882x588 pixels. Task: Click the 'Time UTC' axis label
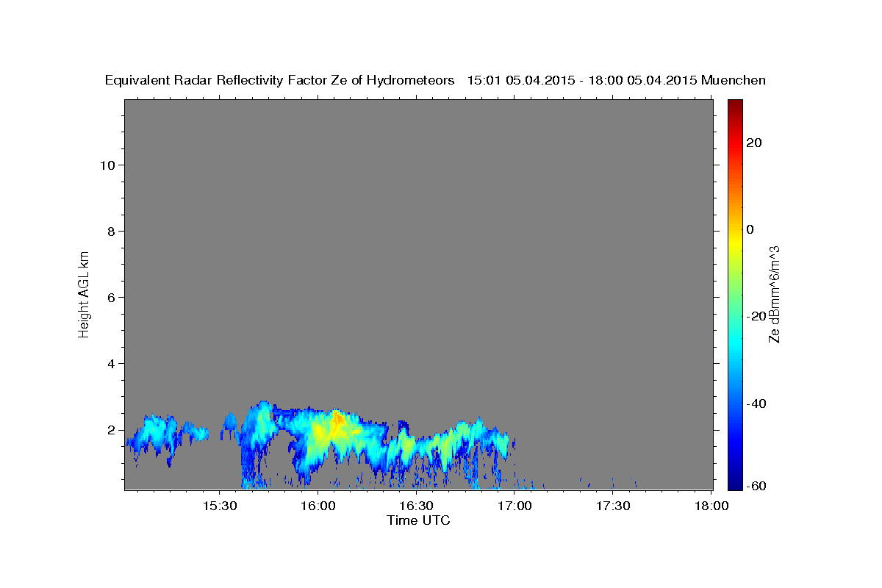pyautogui.click(x=418, y=520)
